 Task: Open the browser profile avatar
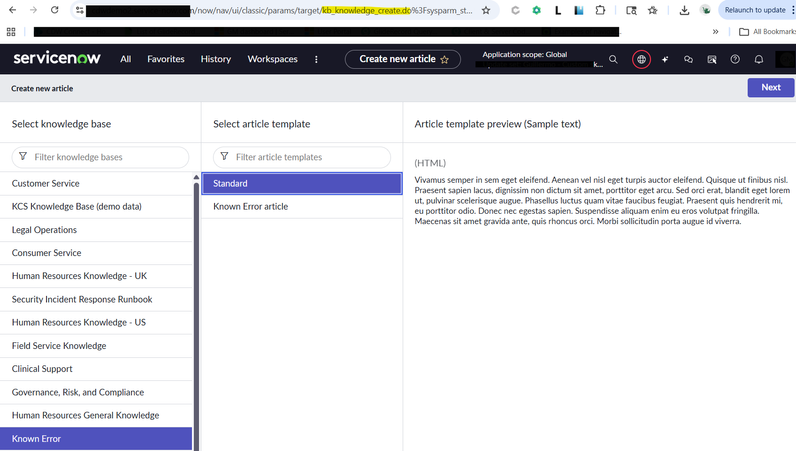(x=705, y=10)
